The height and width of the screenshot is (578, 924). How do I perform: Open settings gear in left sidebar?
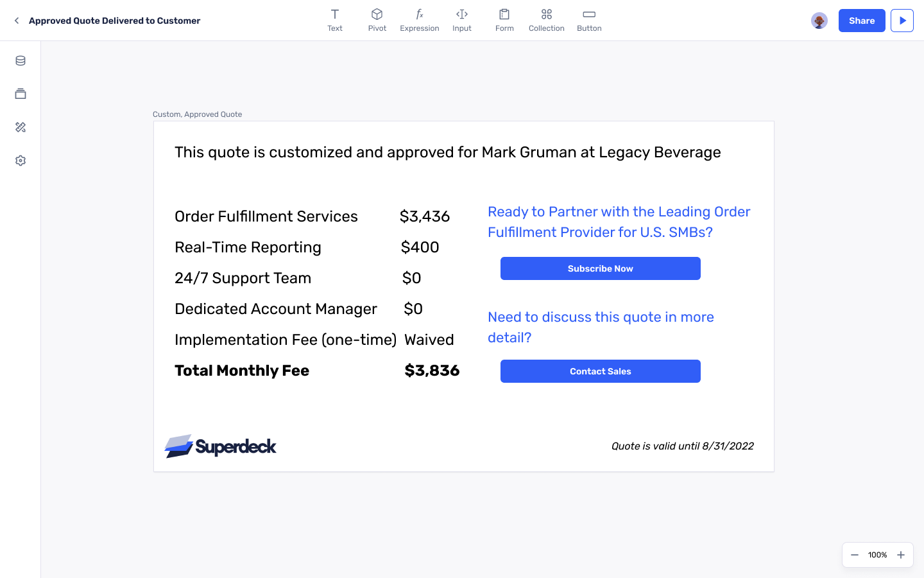[x=21, y=161]
